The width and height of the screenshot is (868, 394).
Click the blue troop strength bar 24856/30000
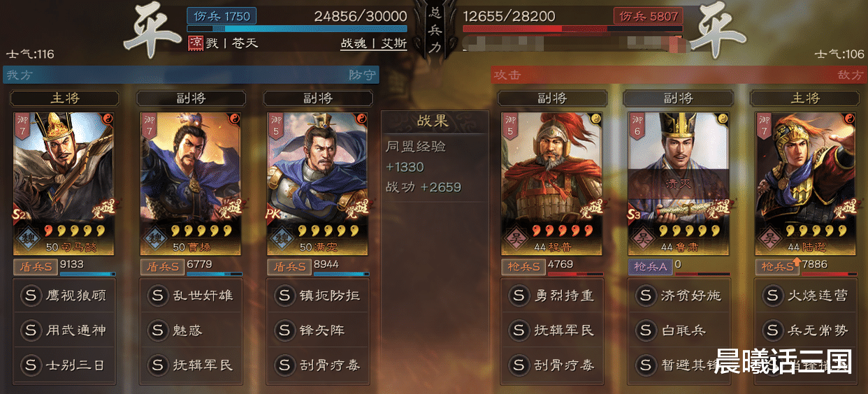coord(297,29)
